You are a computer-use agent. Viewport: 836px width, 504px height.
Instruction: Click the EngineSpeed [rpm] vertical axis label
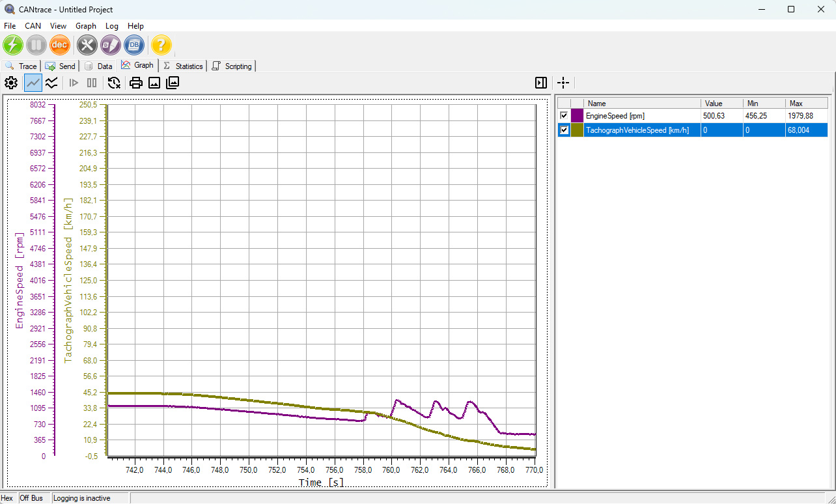pyautogui.click(x=20, y=280)
